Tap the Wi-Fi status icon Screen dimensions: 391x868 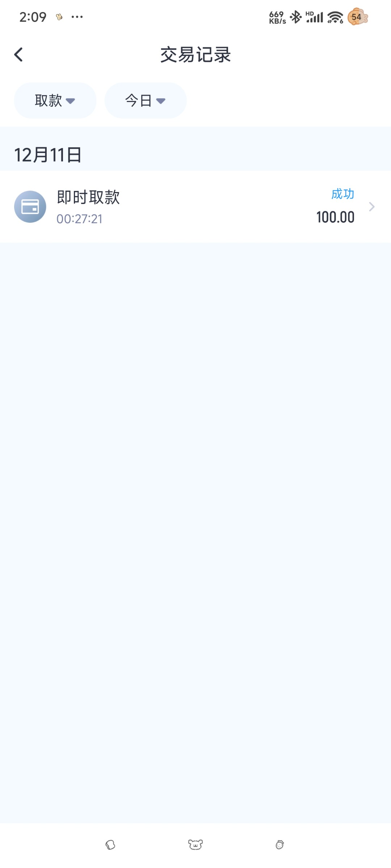click(x=335, y=17)
